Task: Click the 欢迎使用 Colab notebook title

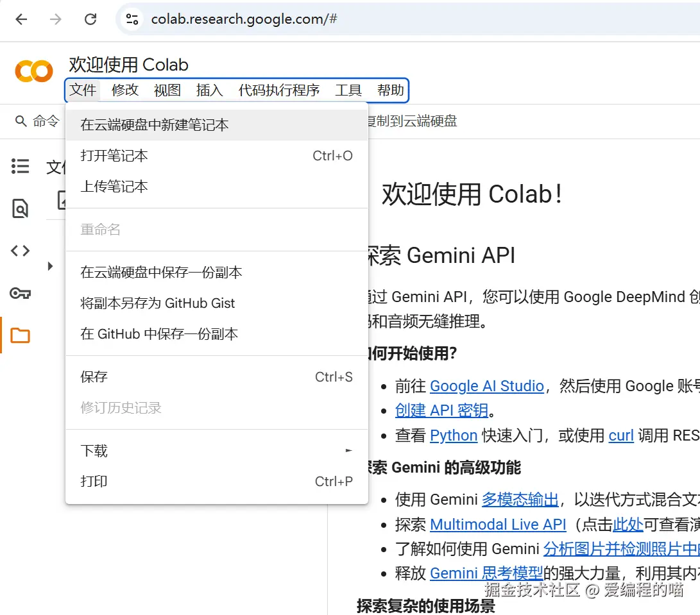Action: click(x=128, y=65)
